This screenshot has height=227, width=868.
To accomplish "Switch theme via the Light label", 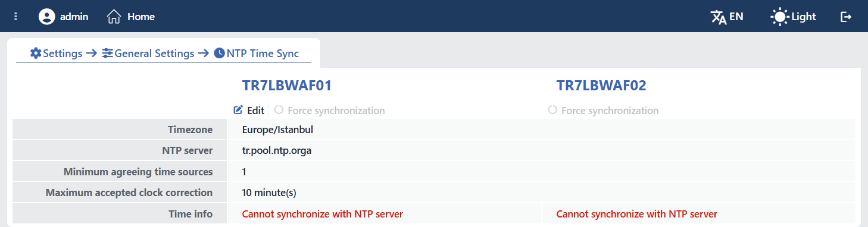I will point(804,17).
